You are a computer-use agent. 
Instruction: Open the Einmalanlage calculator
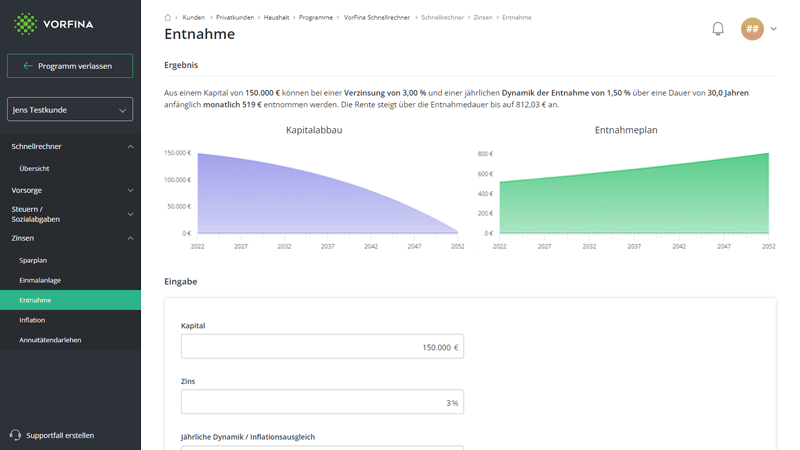(40, 280)
